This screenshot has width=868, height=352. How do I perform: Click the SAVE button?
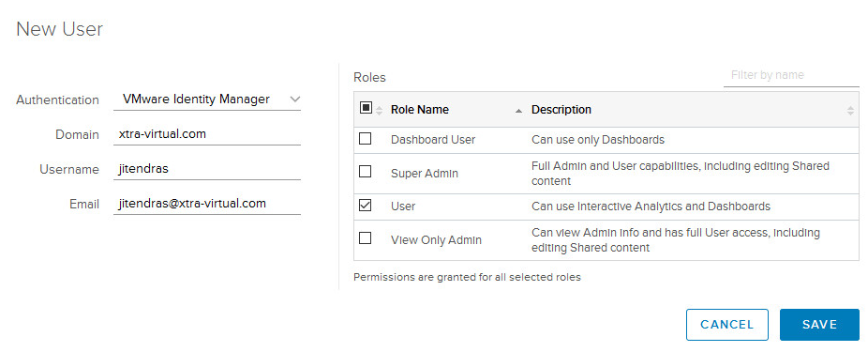tap(819, 325)
